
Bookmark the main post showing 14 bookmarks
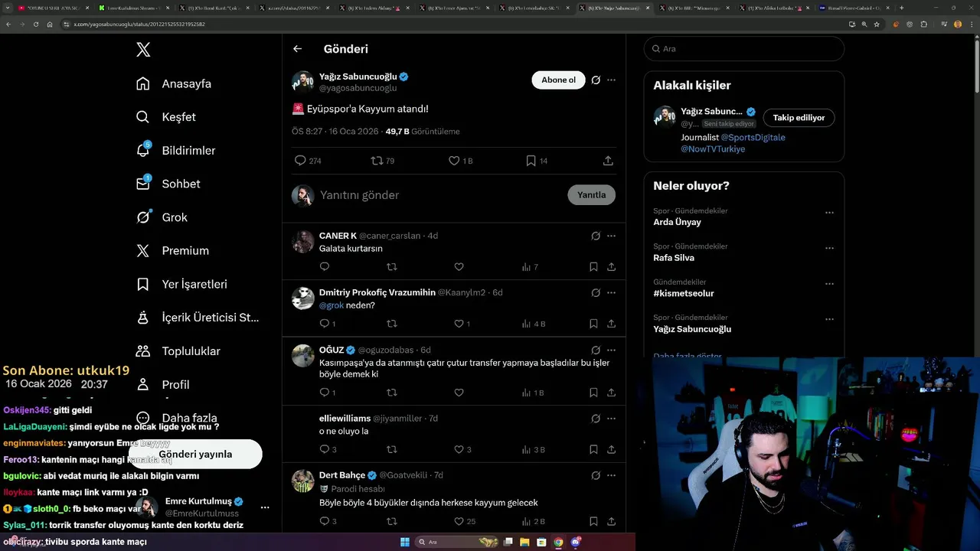[537, 161]
